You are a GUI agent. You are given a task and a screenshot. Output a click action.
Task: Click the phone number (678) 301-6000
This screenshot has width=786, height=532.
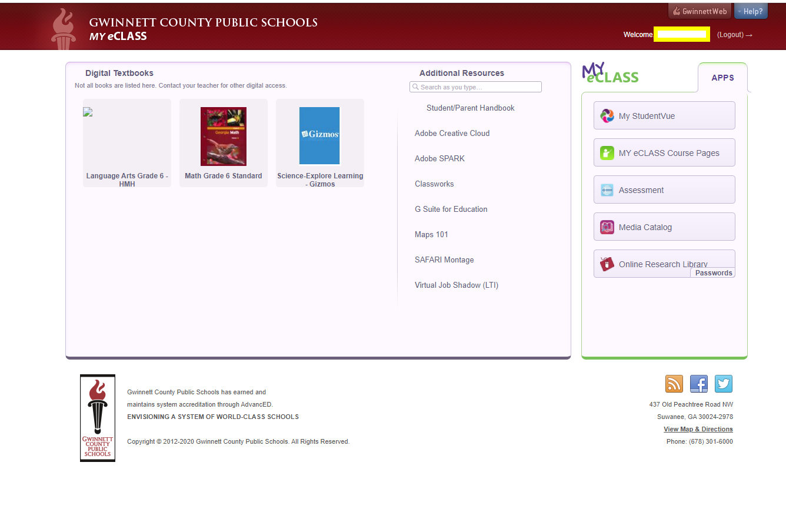pos(711,441)
